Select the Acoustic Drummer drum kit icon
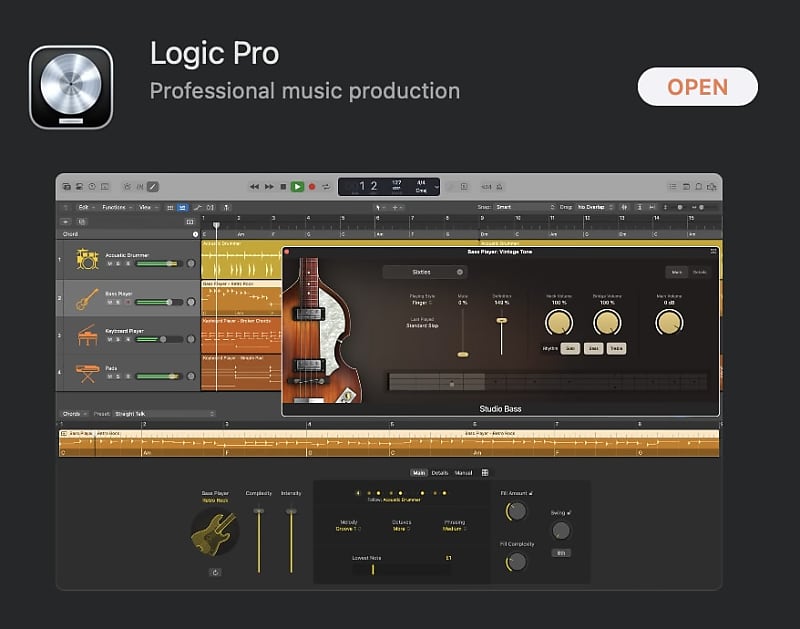 click(86, 260)
